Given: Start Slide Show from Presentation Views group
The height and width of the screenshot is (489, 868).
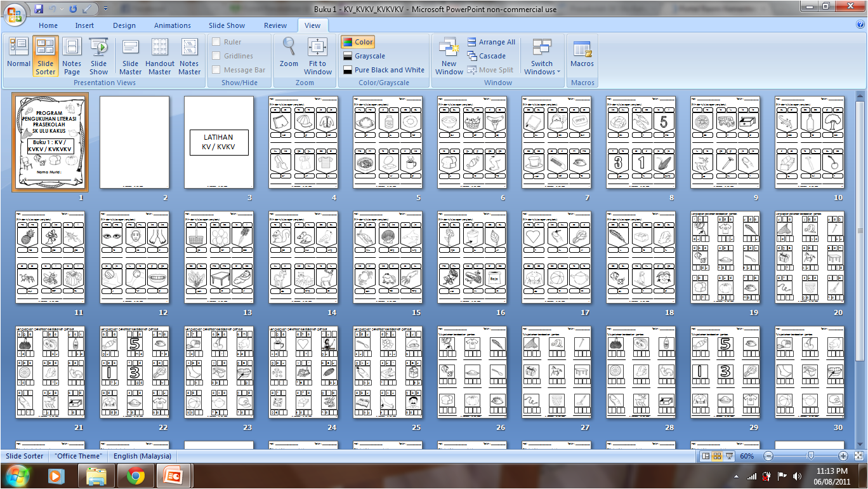Looking at the screenshot, I should click(99, 56).
